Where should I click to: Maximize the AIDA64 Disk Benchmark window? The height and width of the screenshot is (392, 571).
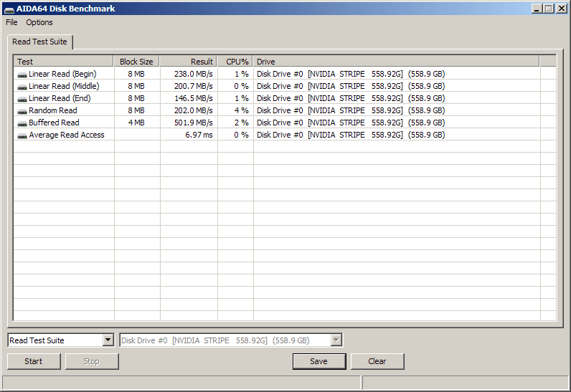549,9
